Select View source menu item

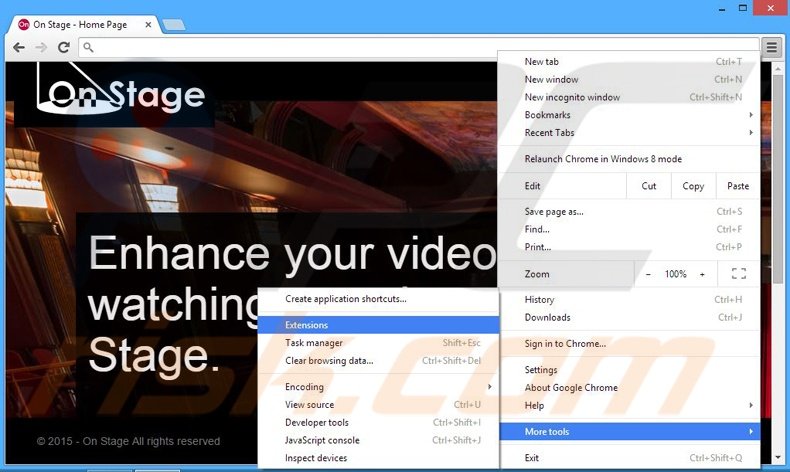coord(378,404)
